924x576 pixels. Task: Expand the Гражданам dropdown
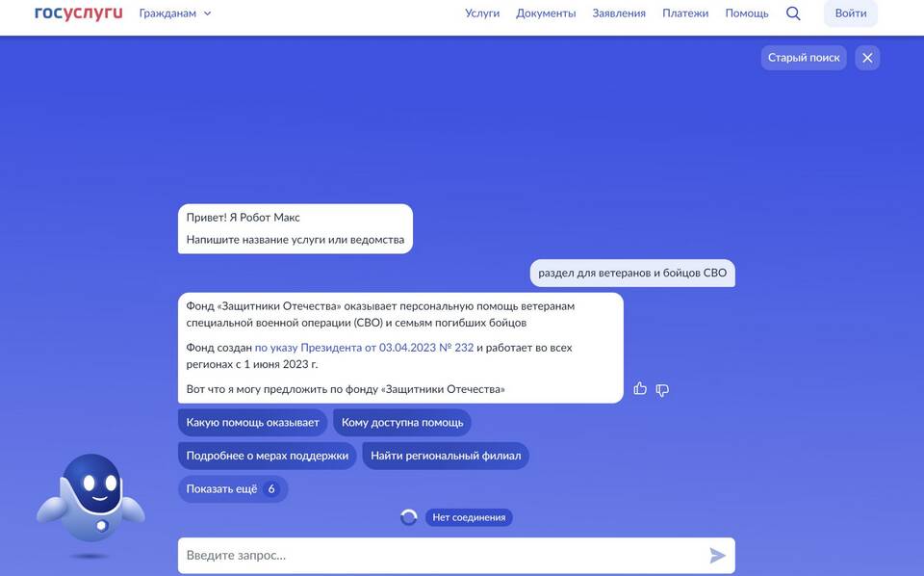coord(175,13)
